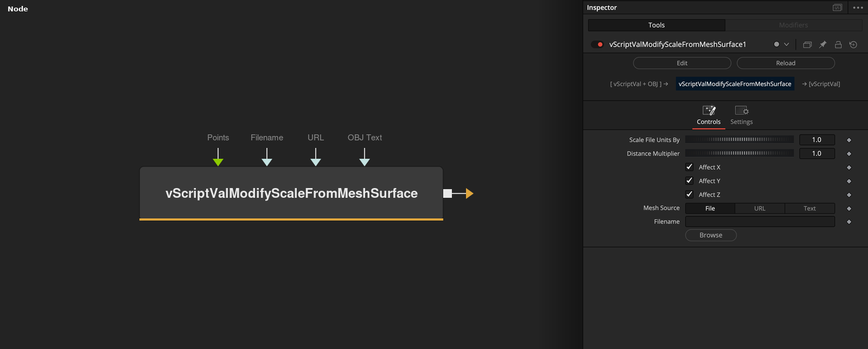Click keyframe diamond for Affect Y
The height and width of the screenshot is (349, 868).
(849, 181)
